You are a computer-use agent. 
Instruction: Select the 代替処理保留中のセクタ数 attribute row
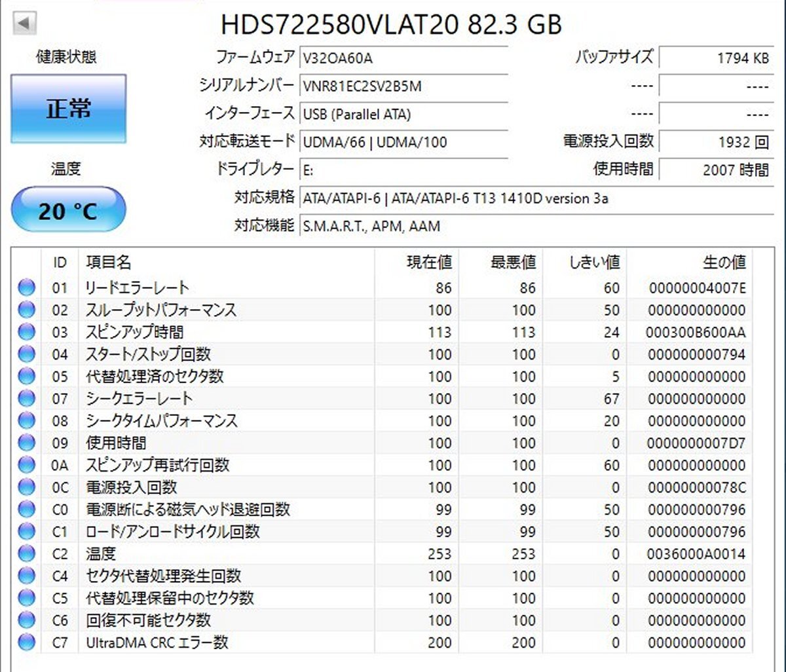383,598
